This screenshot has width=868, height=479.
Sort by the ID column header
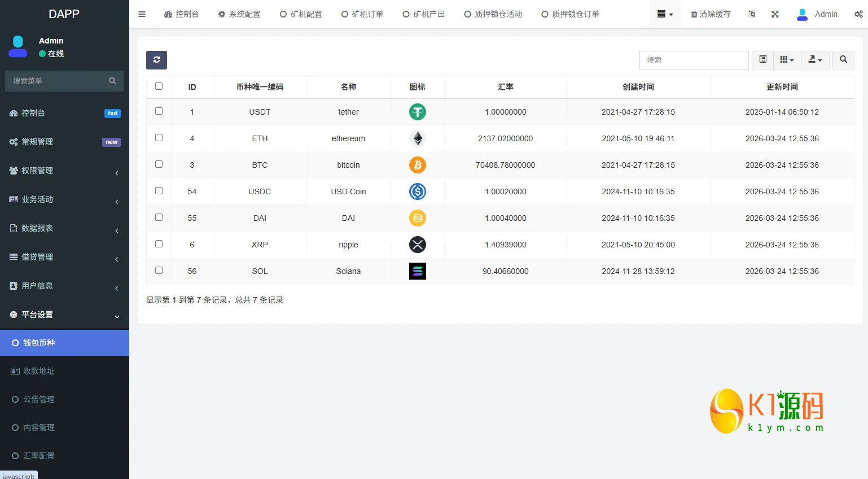click(192, 87)
